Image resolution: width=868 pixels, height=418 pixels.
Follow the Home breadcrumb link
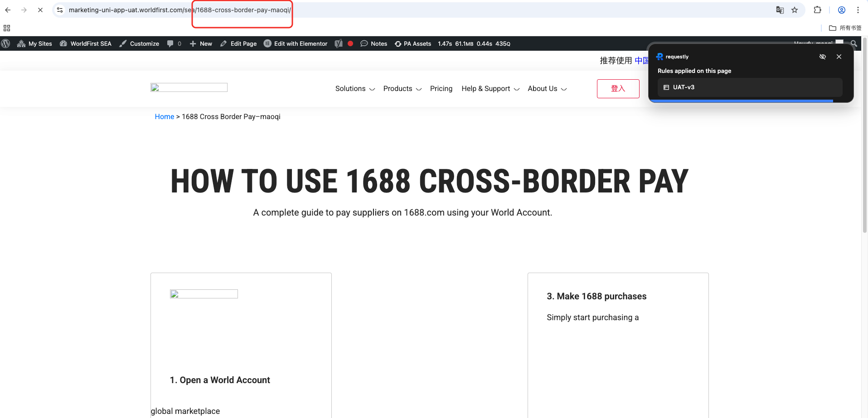tap(164, 117)
